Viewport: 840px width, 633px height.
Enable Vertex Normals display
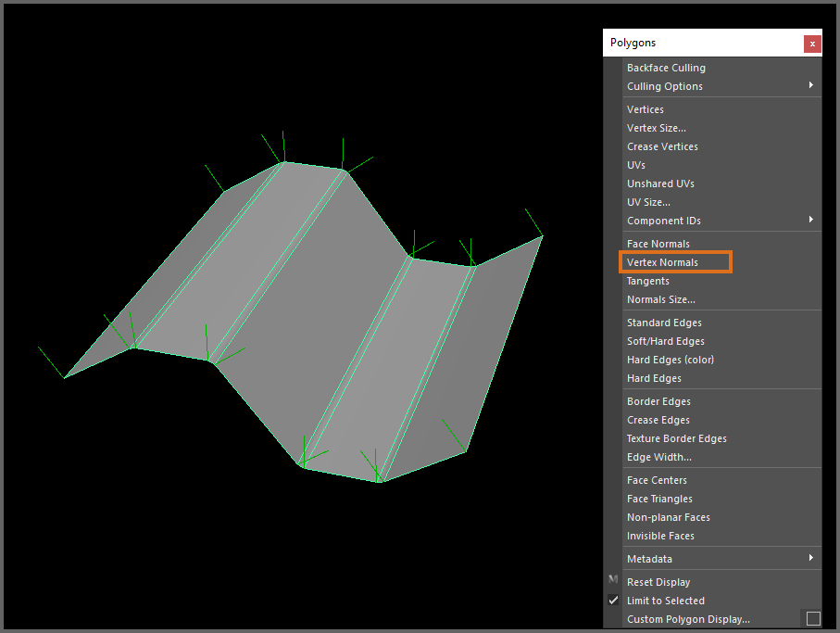click(x=662, y=262)
